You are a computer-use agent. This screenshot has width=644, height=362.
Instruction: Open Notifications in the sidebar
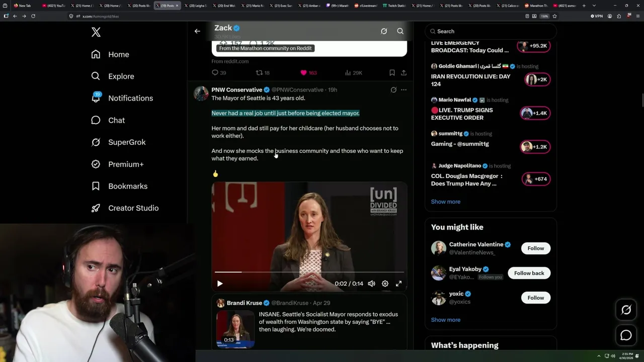point(122,98)
